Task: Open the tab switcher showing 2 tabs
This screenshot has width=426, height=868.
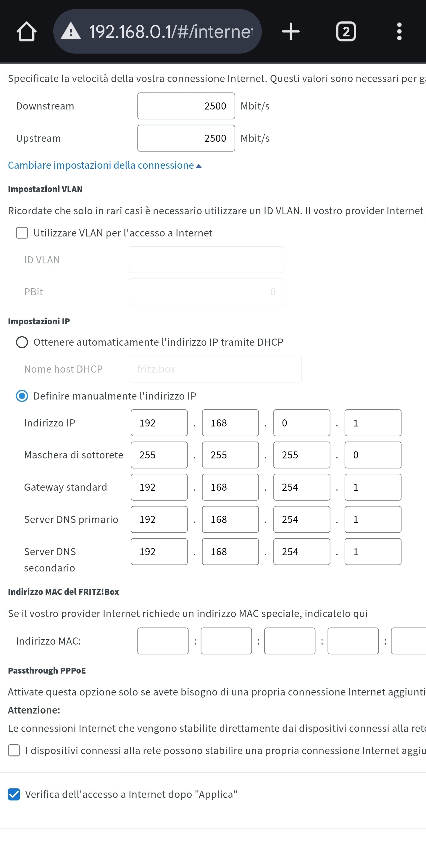Action: point(346,32)
